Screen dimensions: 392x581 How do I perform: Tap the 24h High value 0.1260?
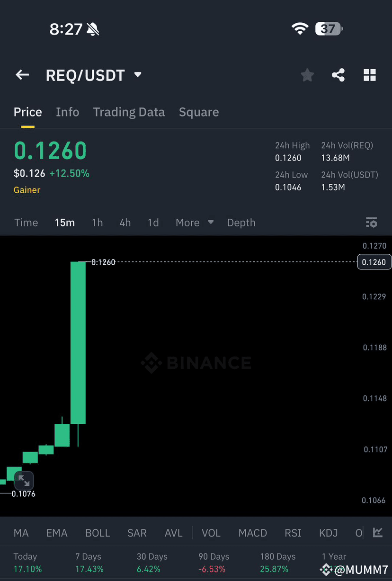(288, 158)
